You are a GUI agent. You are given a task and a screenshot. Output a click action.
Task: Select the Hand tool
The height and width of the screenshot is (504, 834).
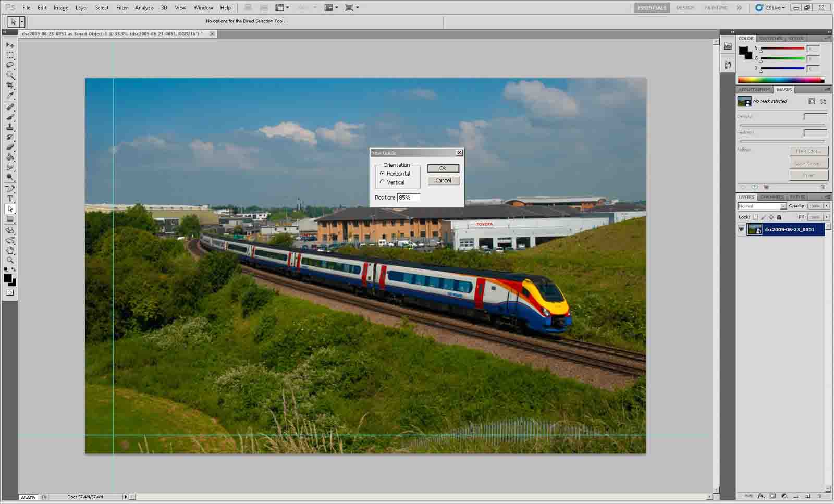pos(10,250)
